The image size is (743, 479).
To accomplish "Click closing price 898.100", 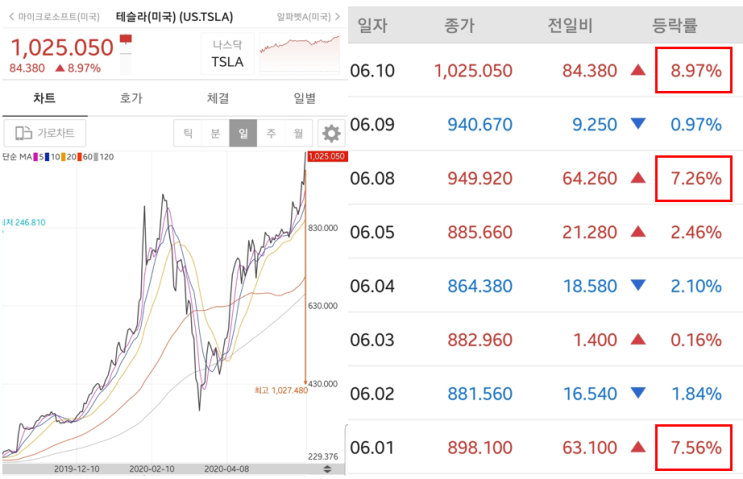I will pyautogui.click(x=480, y=447).
